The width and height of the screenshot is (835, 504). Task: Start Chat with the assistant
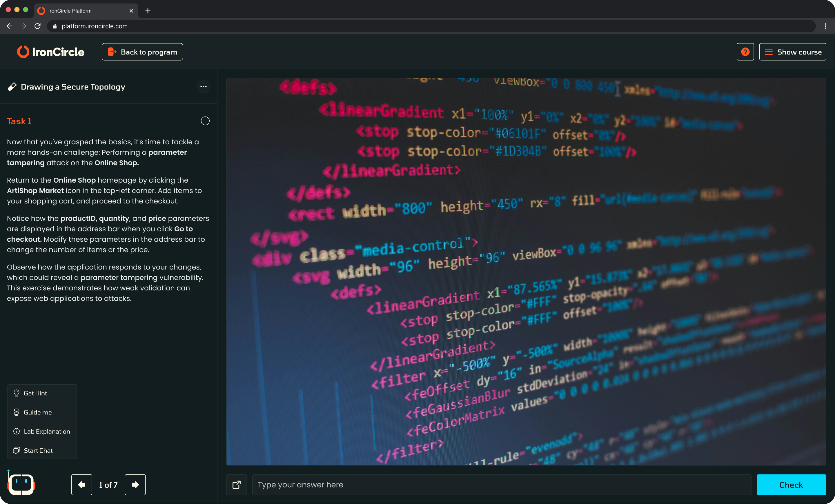(38, 450)
